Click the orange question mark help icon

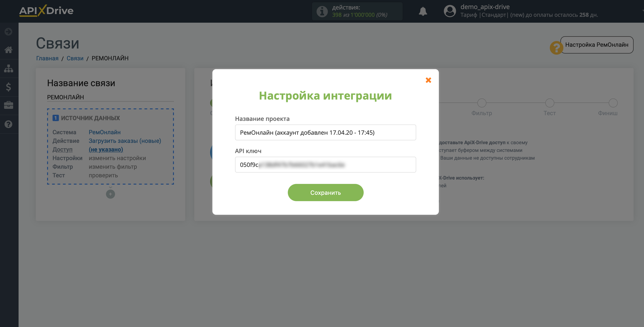556,48
